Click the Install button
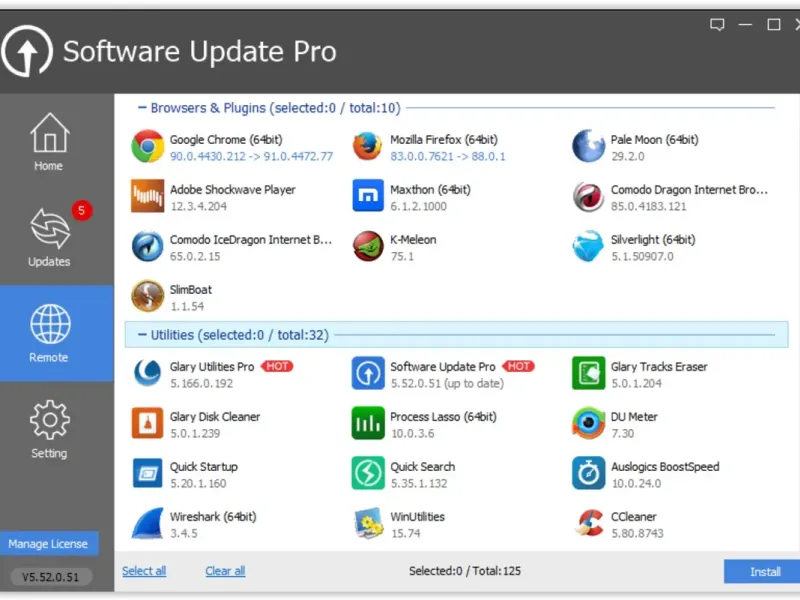This screenshot has width=800, height=600. tap(764, 571)
